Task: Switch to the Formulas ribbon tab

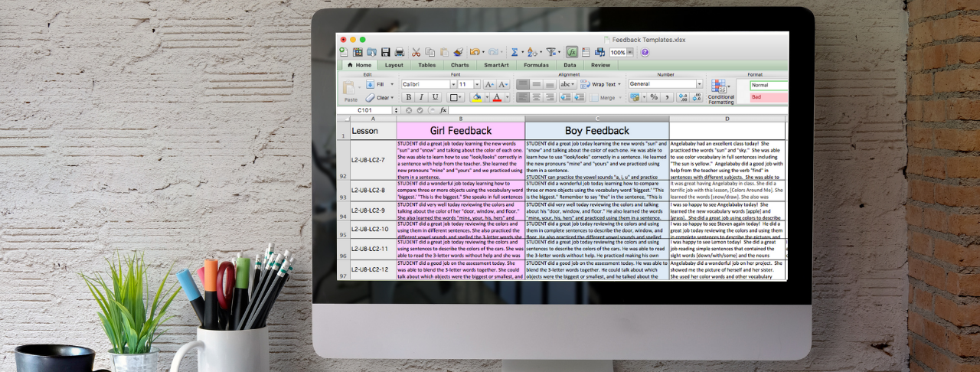Action: (x=536, y=65)
